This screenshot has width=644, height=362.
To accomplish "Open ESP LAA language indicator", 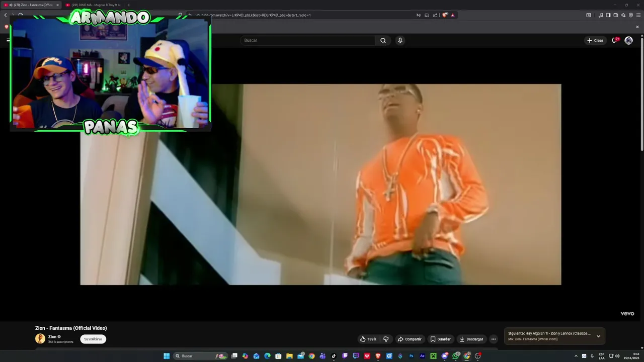I will [x=602, y=356].
